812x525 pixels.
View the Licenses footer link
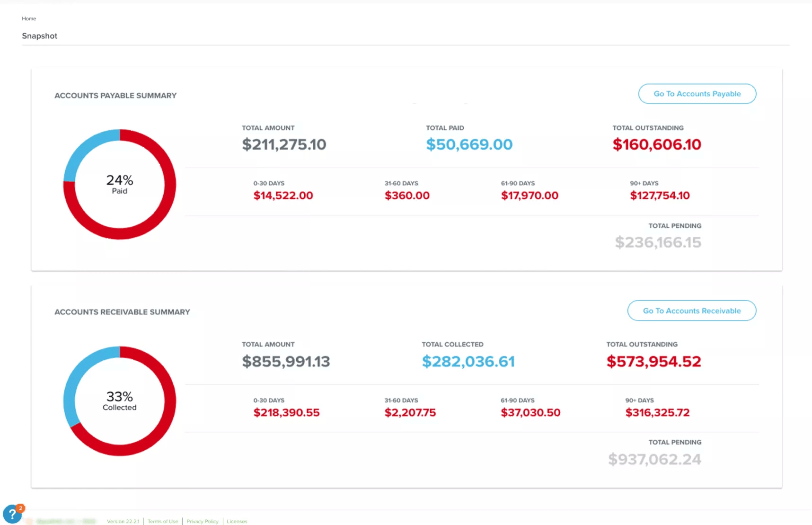coord(237,521)
